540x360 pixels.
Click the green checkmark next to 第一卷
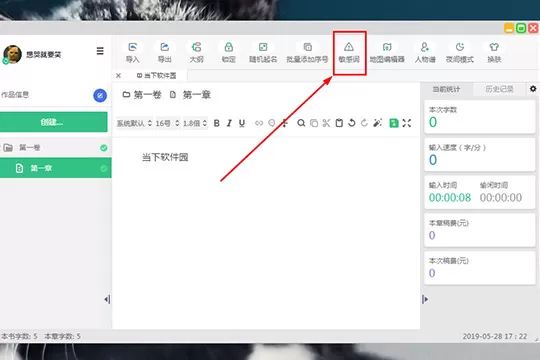[104, 148]
